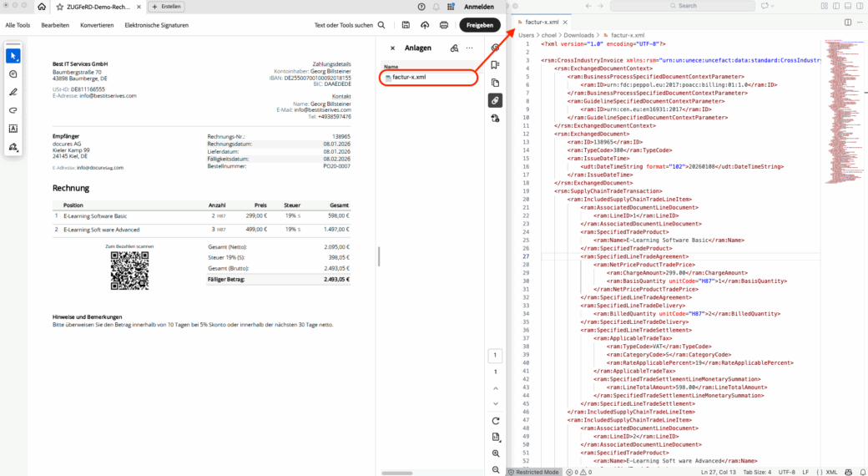Click the Freigeben share button
868x476 pixels.
point(479,25)
